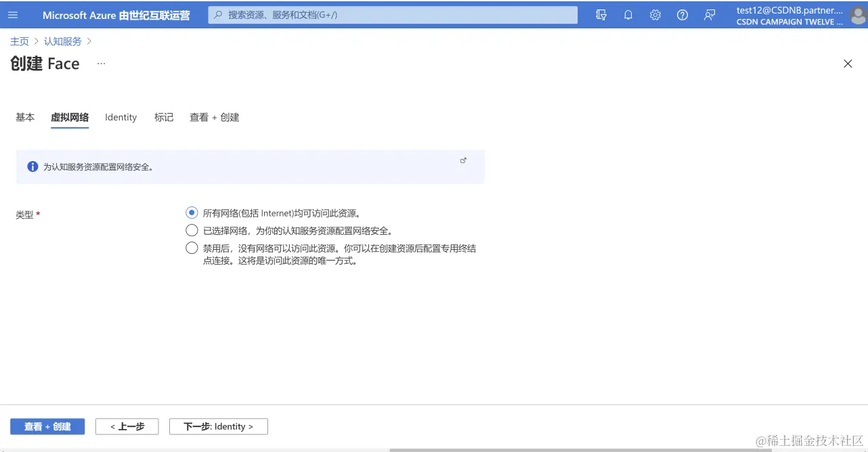This screenshot has width=868, height=452.
Task: Click the search resources input box
Action: click(393, 15)
